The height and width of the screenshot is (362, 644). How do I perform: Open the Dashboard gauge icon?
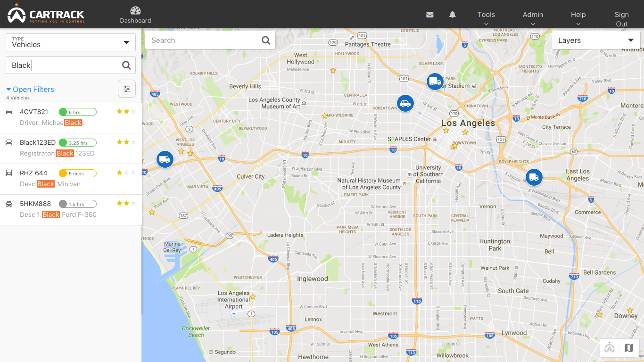(135, 10)
